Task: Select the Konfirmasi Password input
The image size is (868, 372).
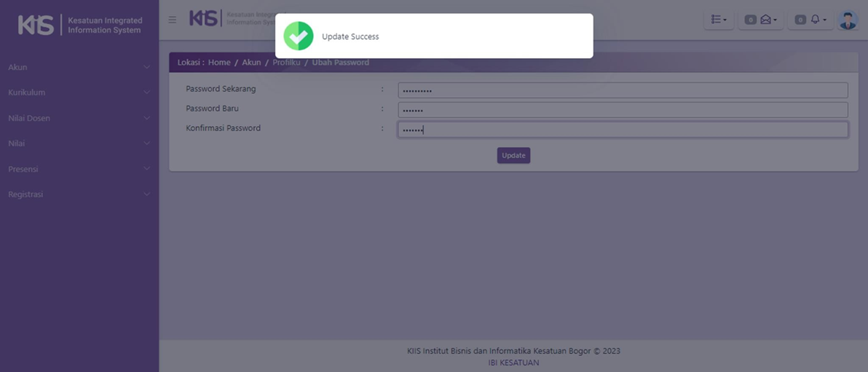Action: (623, 130)
